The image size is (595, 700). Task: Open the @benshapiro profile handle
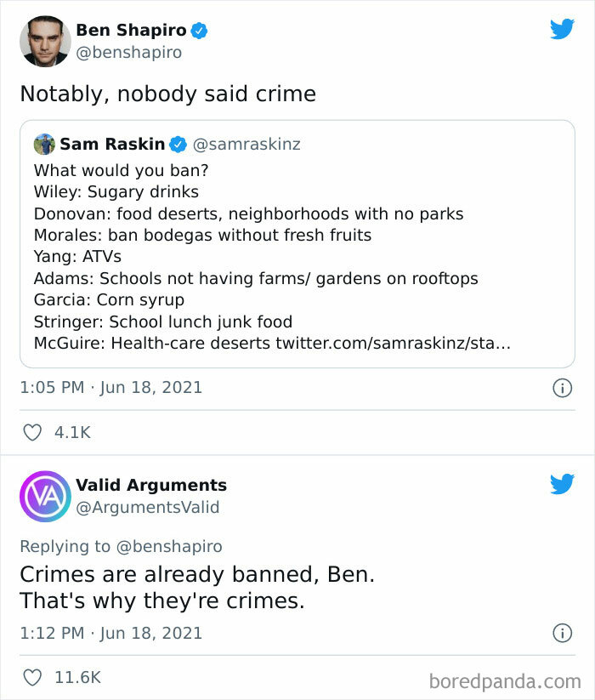coord(128,52)
